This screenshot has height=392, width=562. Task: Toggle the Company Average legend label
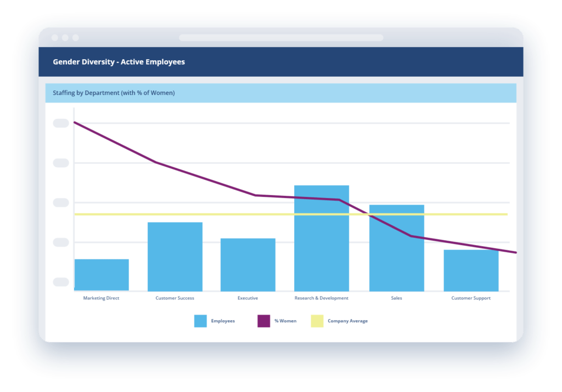[347, 321]
